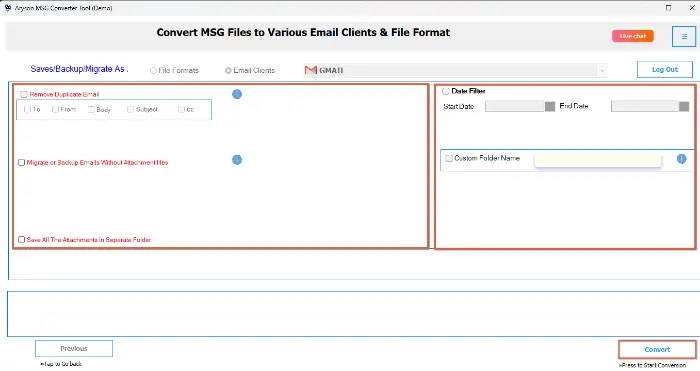This screenshot has width=700, height=371.
Task: Click the Custom Folder Name text field
Action: (598, 160)
